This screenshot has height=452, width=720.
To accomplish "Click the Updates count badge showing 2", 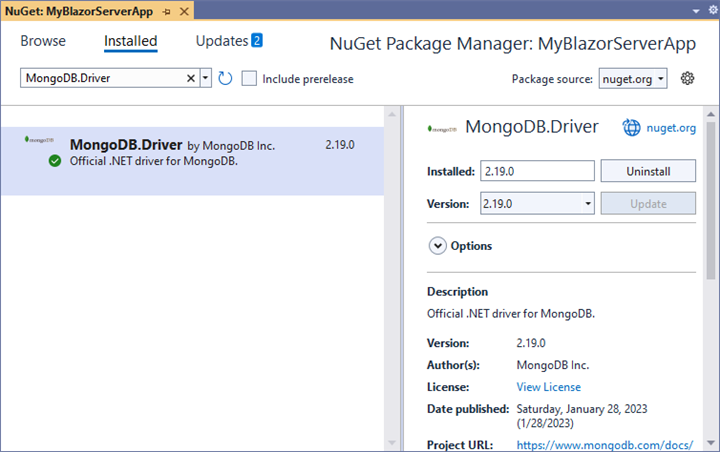I will click(x=257, y=40).
